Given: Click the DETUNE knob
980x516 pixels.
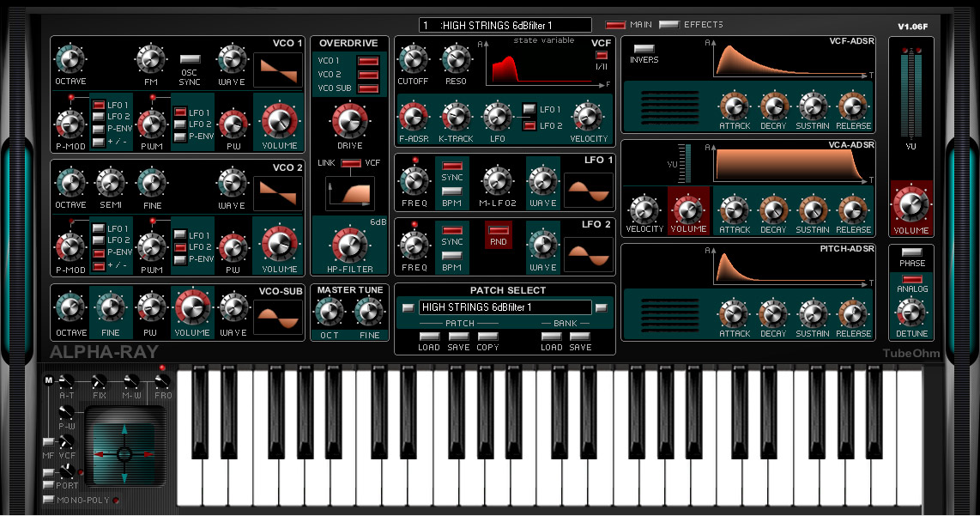Looking at the screenshot, I should [910, 313].
